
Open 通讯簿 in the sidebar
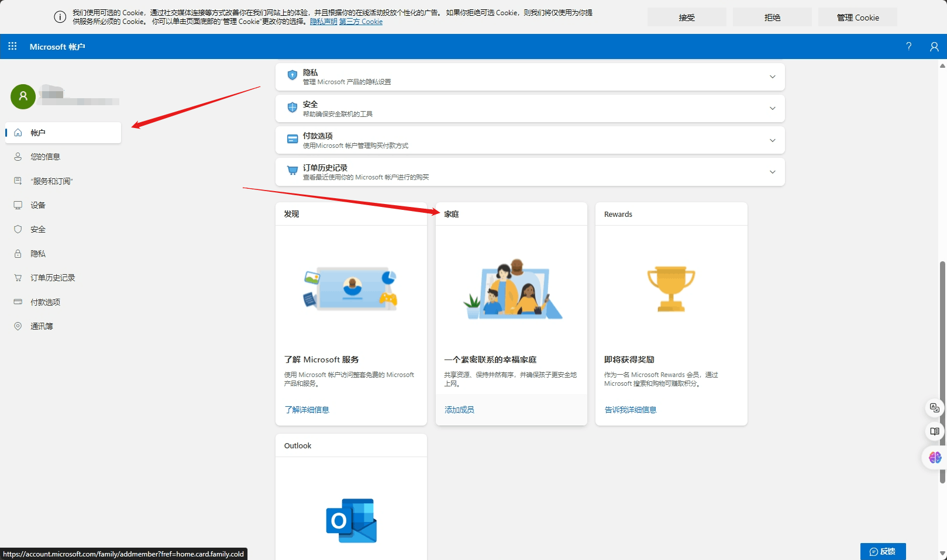[63, 326]
